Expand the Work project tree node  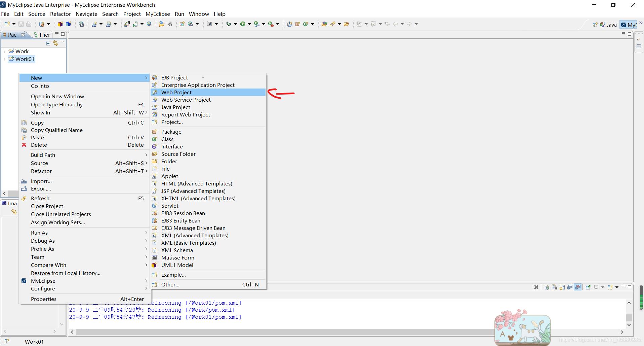[x=4, y=51]
